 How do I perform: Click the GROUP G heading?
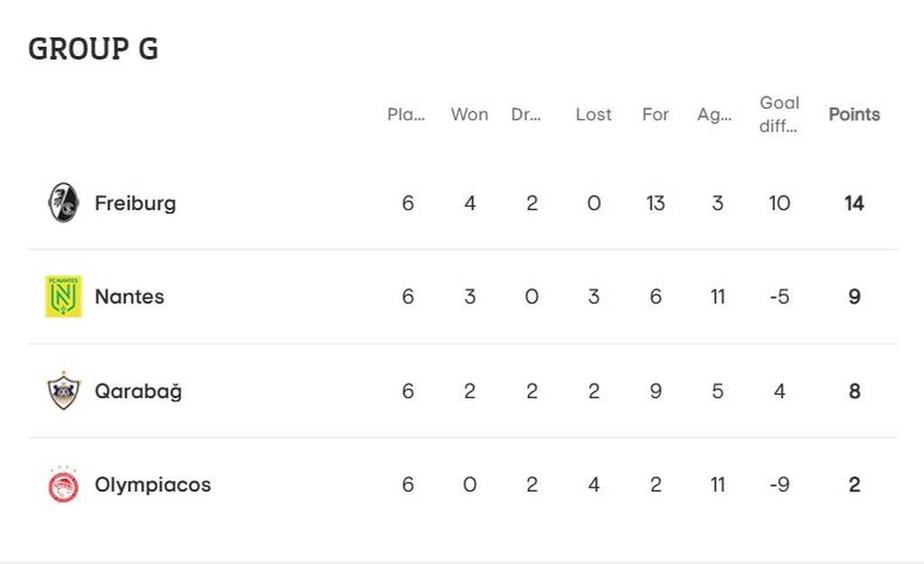[x=93, y=50]
